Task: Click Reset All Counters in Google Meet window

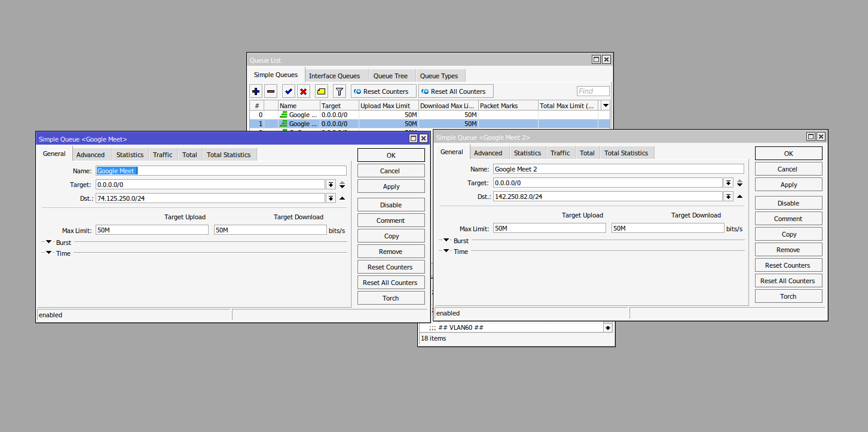Action: (x=391, y=283)
